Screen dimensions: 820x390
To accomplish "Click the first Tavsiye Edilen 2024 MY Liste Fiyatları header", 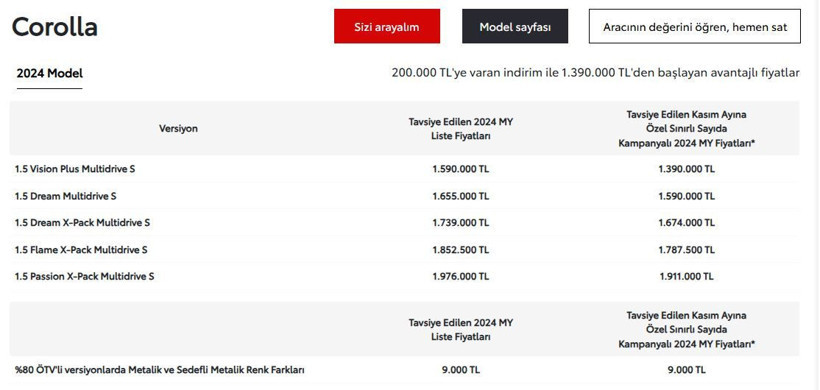I will (x=461, y=129).
